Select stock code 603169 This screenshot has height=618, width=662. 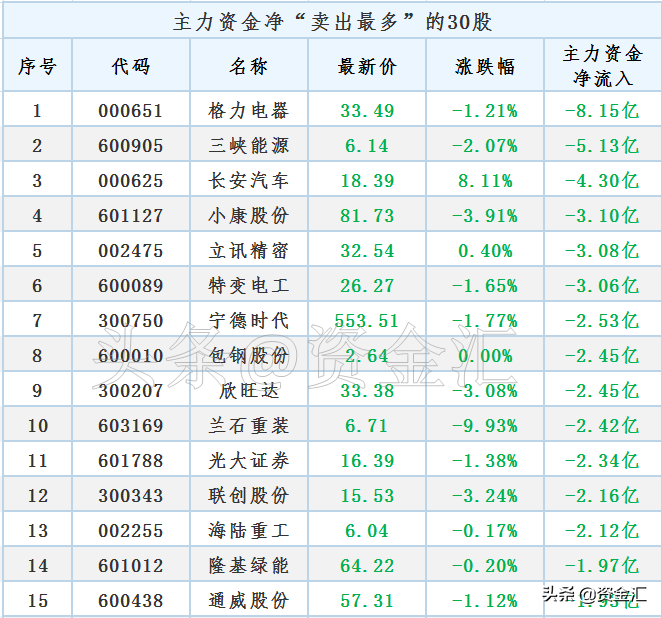[x=131, y=426]
